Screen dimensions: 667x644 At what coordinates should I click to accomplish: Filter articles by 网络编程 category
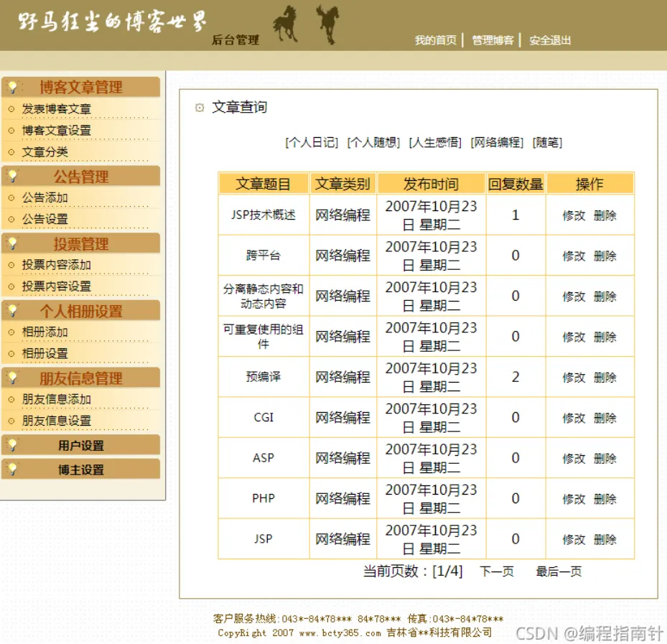coord(497,142)
